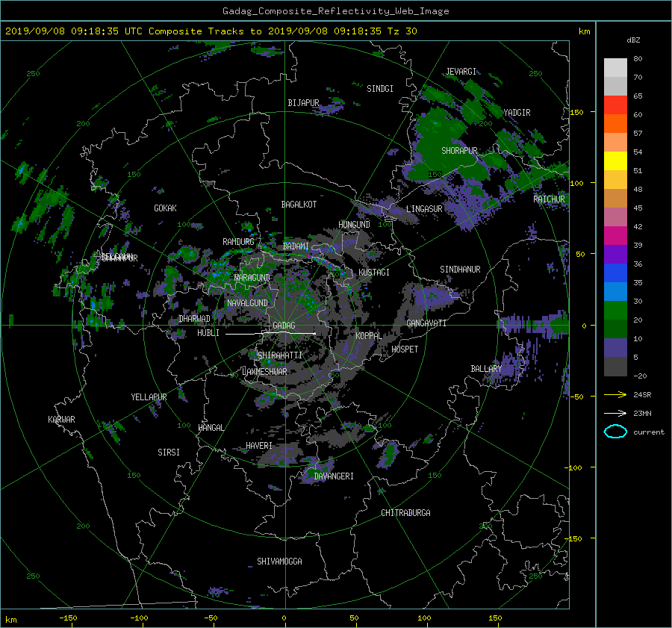
Task: Click the JEVARGI city label
Action: 461,72
